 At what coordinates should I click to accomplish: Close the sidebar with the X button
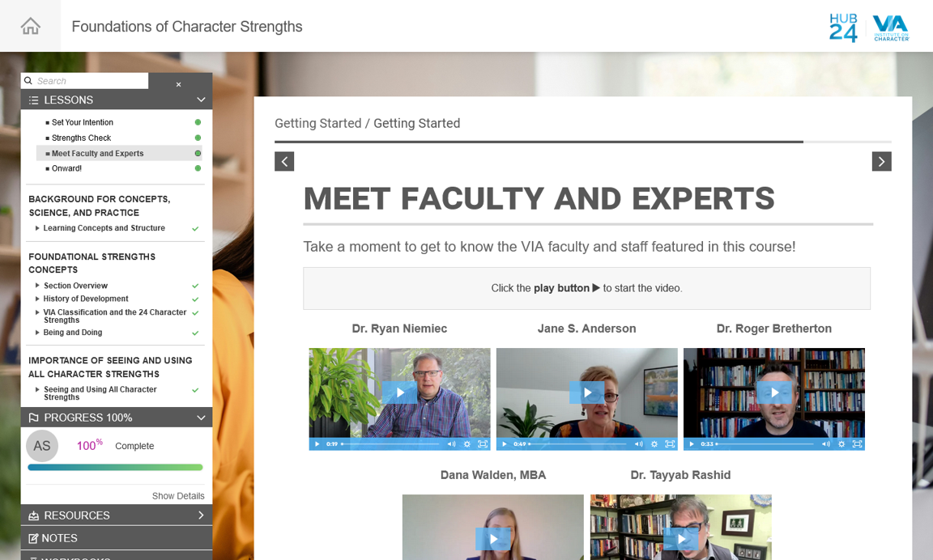(179, 84)
